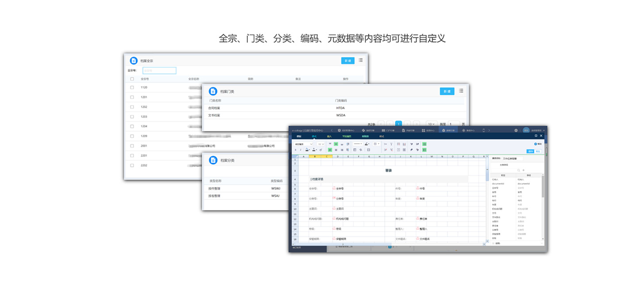Click the 档案分类 blue document icon
The height and width of the screenshot is (283, 644).
[x=213, y=160]
